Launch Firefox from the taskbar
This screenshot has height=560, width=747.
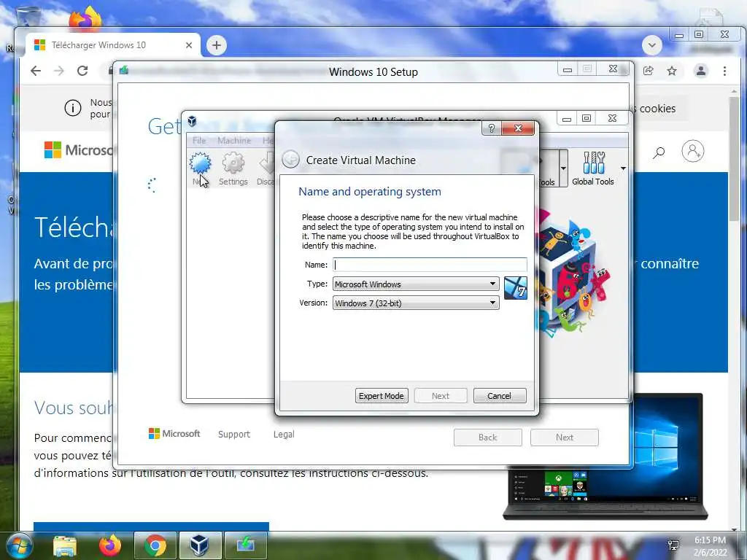[x=110, y=545]
